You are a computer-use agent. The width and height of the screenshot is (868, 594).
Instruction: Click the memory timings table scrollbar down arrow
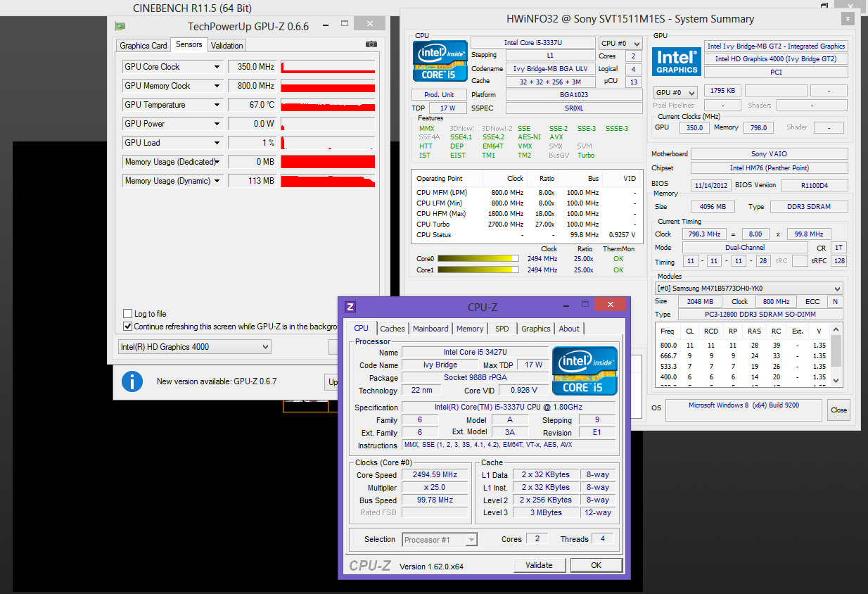coord(836,381)
